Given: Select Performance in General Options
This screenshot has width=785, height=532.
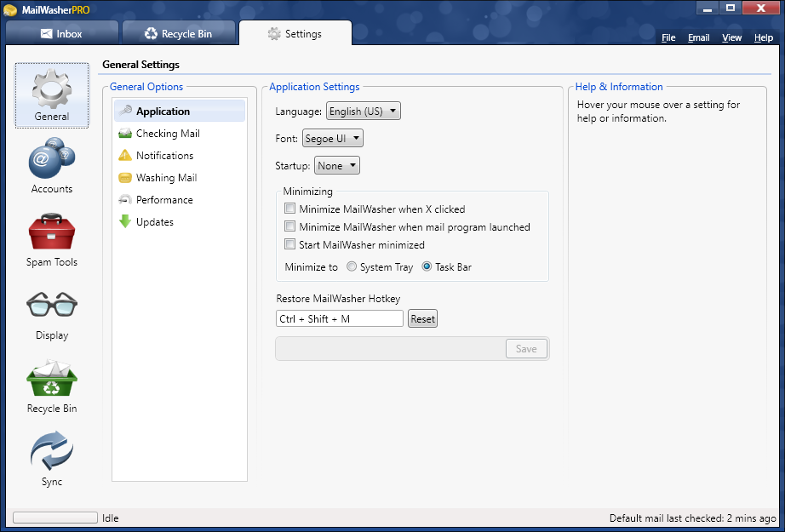Looking at the screenshot, I should tap(180, 200).
